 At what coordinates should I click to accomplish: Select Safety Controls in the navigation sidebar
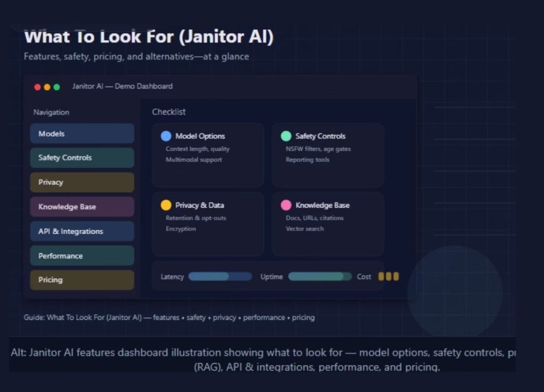pos(82,158)
